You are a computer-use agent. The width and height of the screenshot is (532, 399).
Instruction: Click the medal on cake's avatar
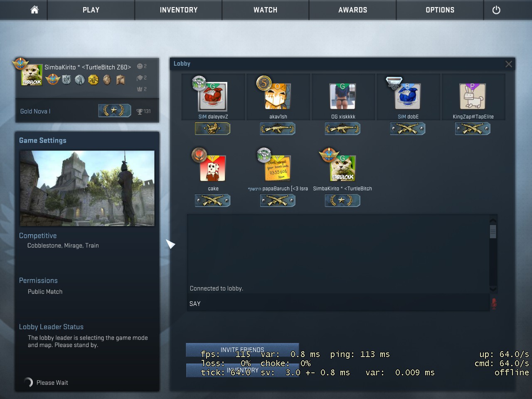pyautogui.click(x=199, y=155)
